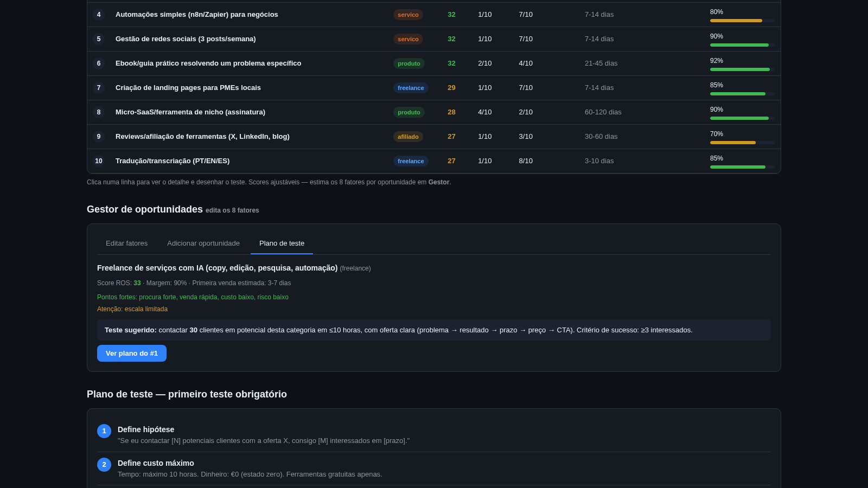
Task: Click the Gestor de oportunidades heading
Action: pos(145,209)
